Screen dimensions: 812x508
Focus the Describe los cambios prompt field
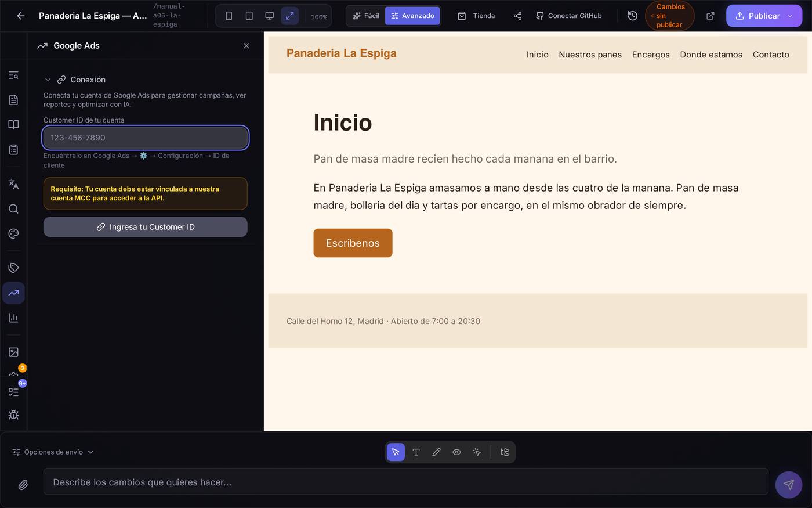406,482
